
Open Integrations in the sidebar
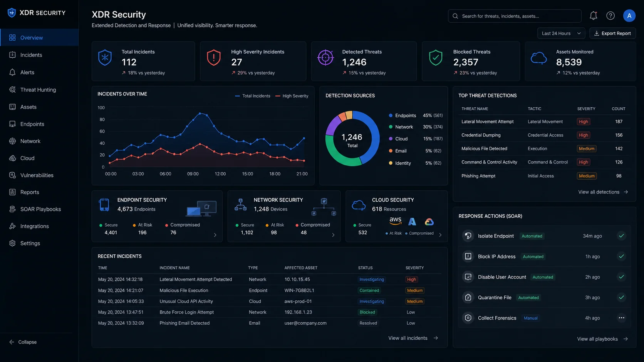[39, 226]
